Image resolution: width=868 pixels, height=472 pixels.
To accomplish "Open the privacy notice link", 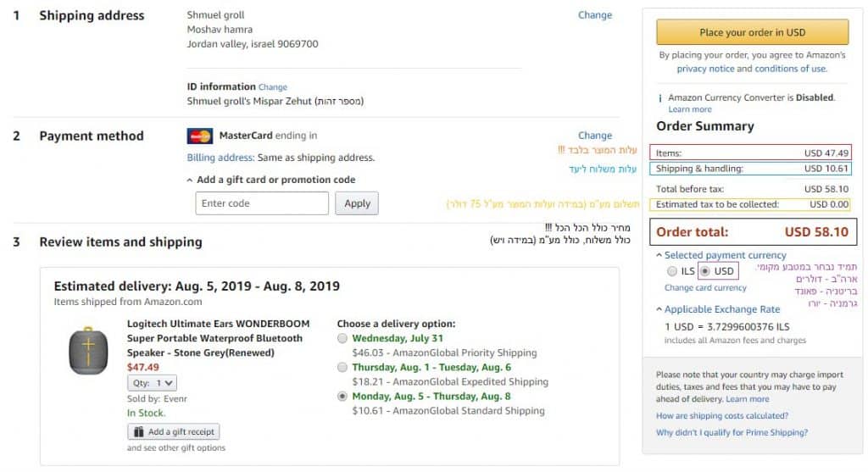I will pyautogui.click(x=705, y=69).
